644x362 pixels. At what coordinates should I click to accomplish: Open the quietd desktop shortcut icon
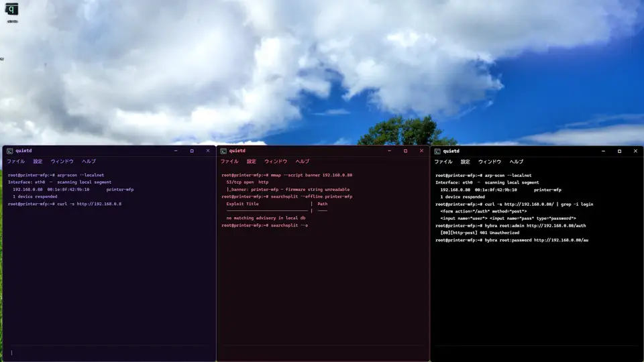click(x=11, y=9)
